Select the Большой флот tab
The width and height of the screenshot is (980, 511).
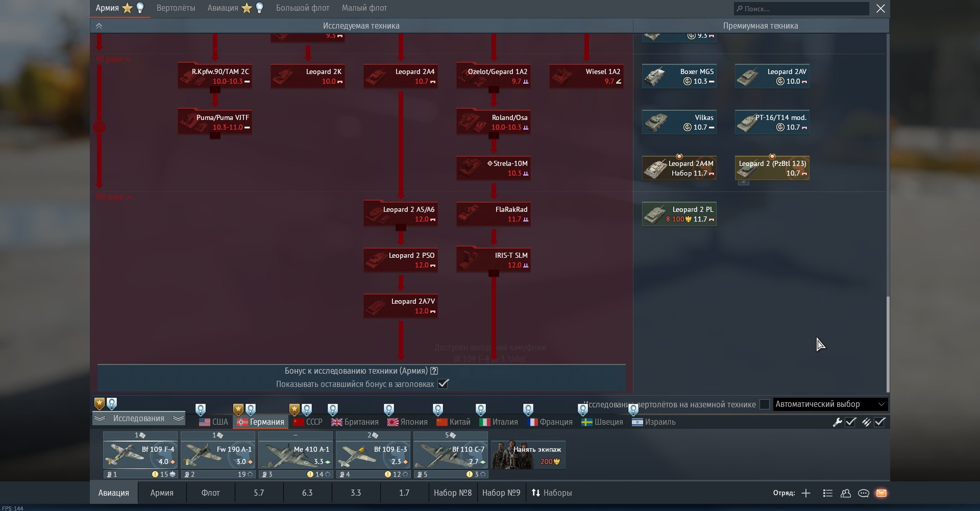click(302, 8)
